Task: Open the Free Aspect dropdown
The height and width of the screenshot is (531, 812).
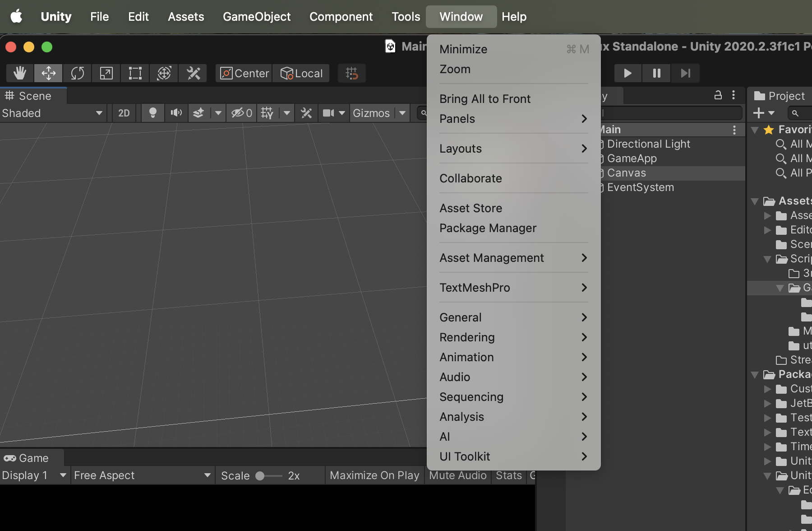Action: coord(143,475)
